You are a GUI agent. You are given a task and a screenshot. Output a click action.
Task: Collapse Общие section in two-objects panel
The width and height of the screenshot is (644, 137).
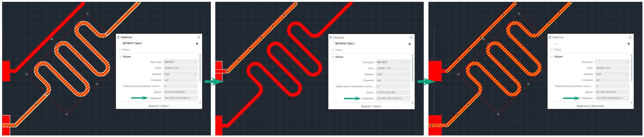pos(552,57)
